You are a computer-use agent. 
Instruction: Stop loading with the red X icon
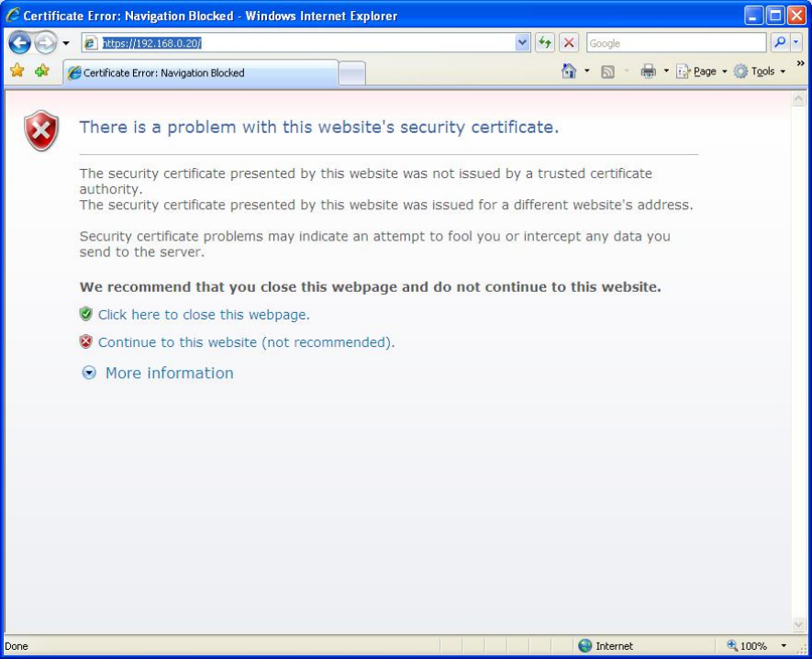coord(569,43)
